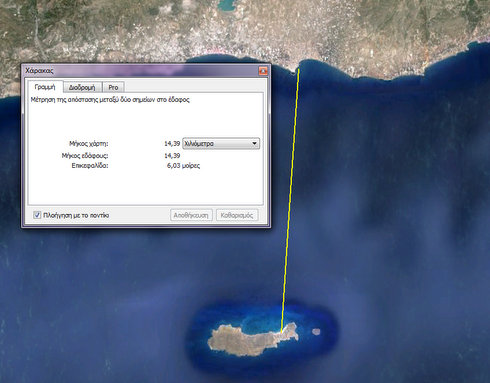
Task: Click the Καθαρισμός button
Action: pyautogui.click(x=237, y=215)
